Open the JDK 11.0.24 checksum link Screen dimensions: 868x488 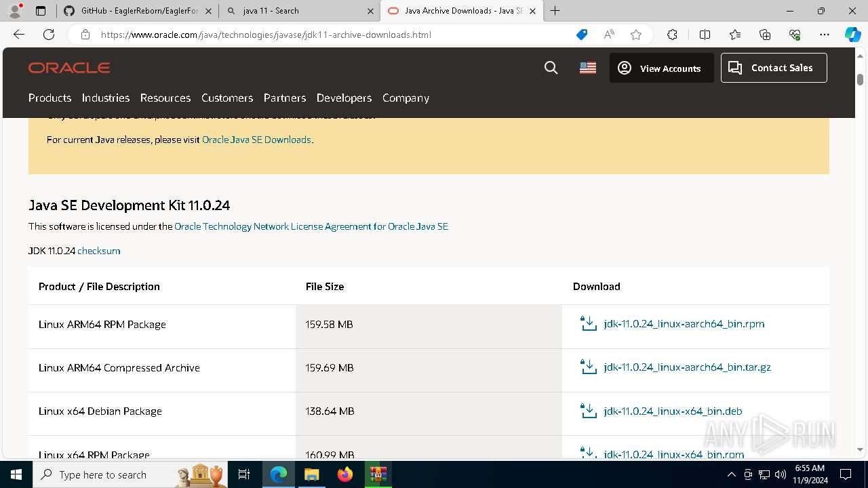(x=99, y=251)
